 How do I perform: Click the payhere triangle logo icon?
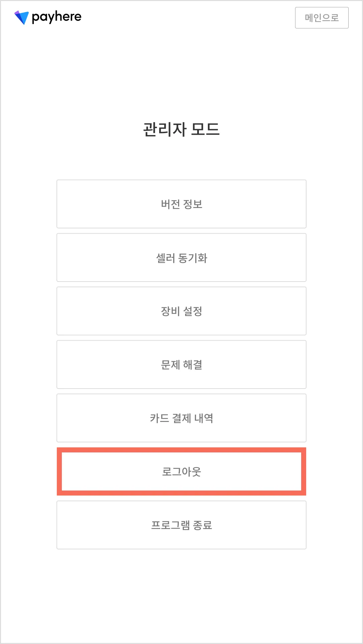pyautogui.click(x=21, y=17)
